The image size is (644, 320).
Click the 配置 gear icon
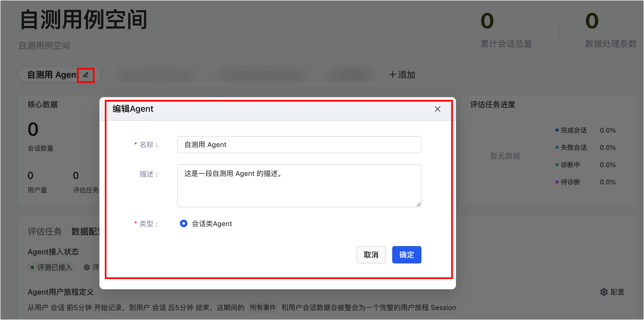pos(604,292)
